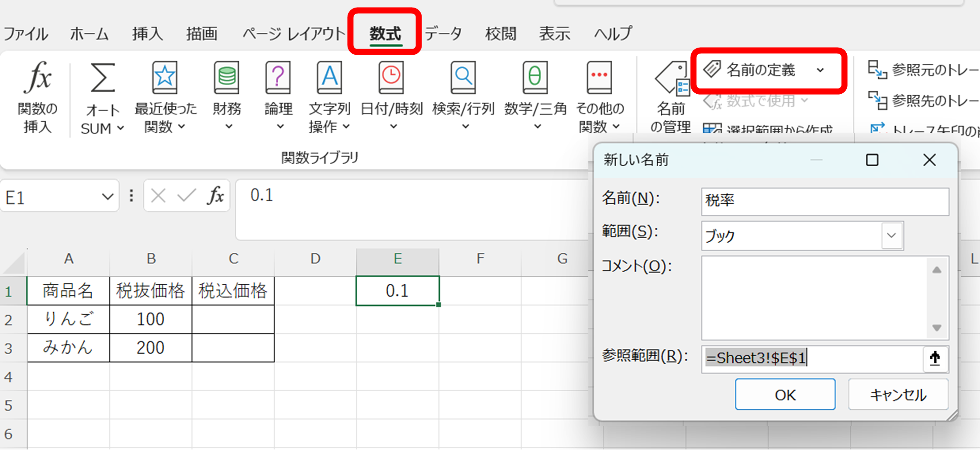Image resolution: width=980 pixels, height=453 pixels.
Task: Open 名前の管理 Name Manager
Action: coord(671,96)
